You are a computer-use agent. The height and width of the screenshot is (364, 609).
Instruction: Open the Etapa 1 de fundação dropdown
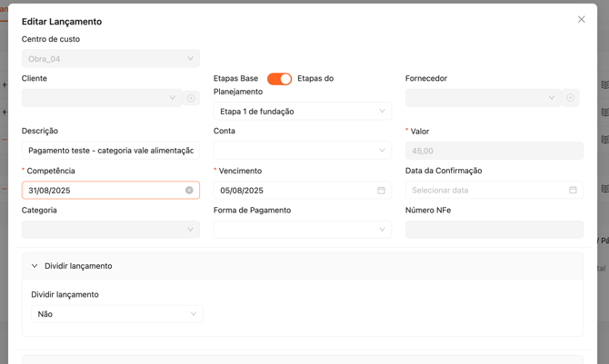pos(302,112)
